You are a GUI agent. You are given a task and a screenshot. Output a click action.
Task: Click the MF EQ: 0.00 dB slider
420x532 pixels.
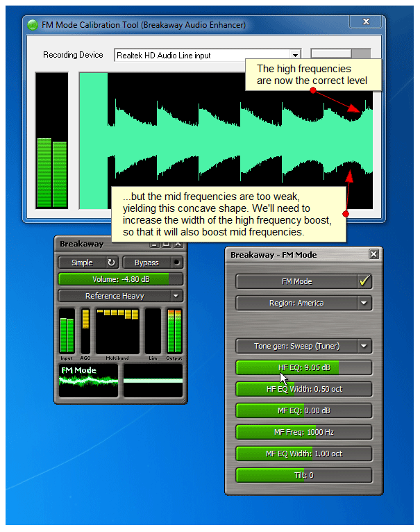tap(304, 410)
